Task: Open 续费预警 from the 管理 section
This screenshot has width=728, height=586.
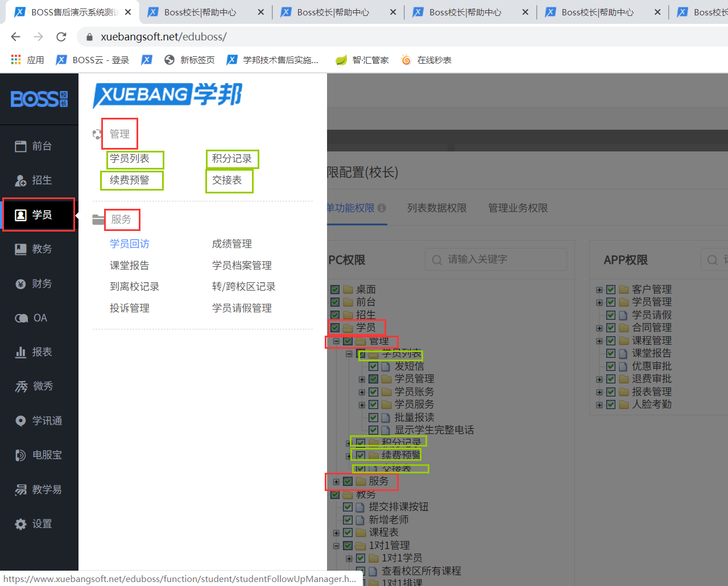Action: [x=130, y=180]
